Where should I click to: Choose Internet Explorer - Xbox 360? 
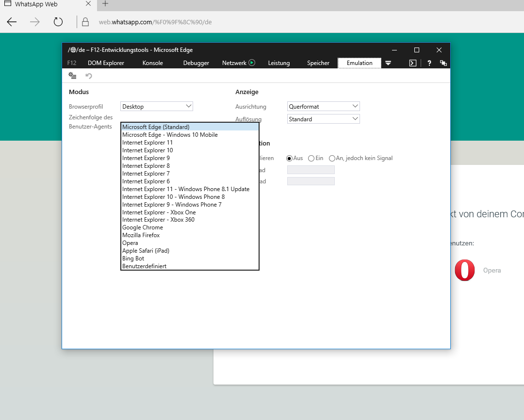pyautogui.click(x=190, y=220)
